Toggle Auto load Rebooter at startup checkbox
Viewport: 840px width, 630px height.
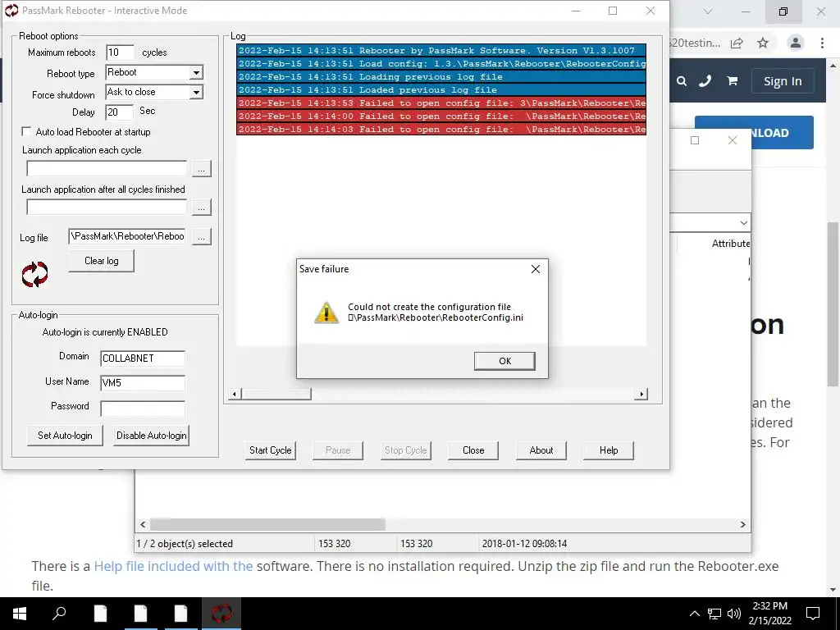(26, 131)
